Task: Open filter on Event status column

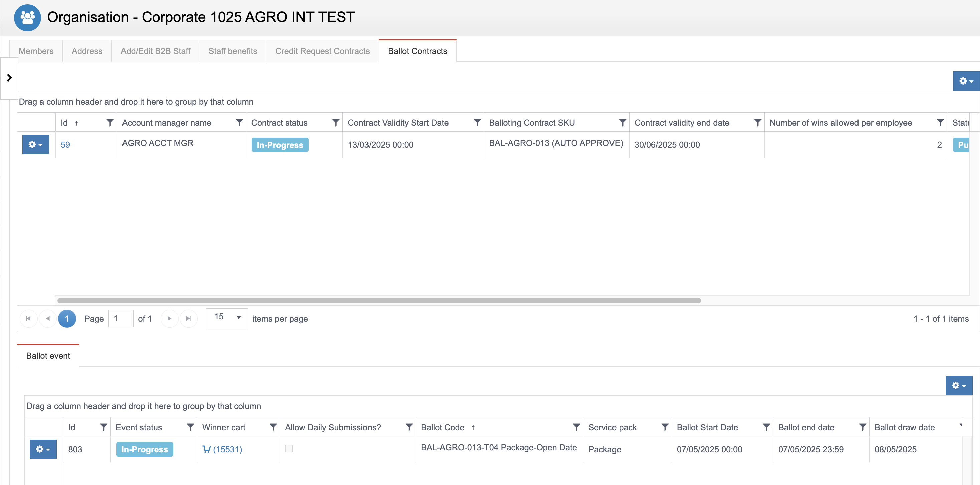Action: click(x=190, y=427)
